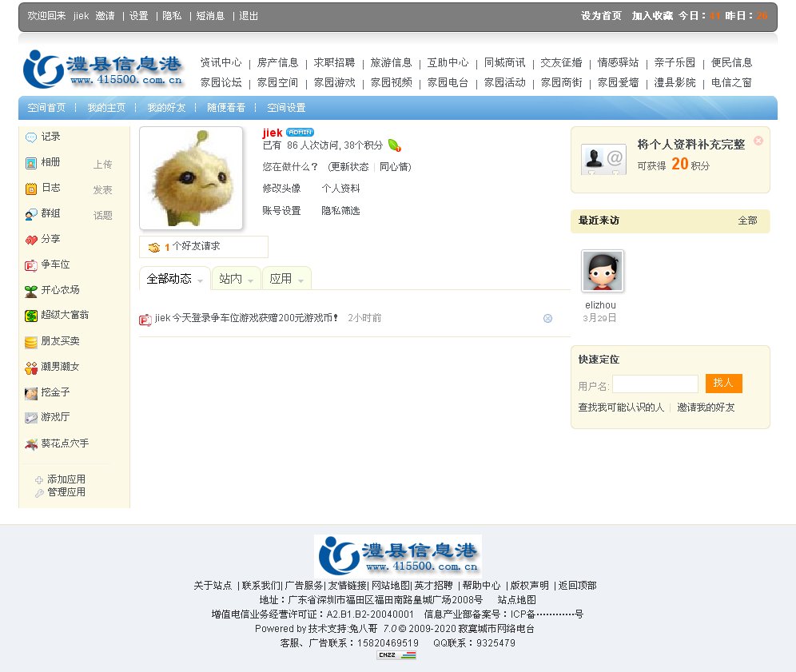Open the 空间首页 menu item
This screenshot has height=672, width=796.
(x=46, y=108)
